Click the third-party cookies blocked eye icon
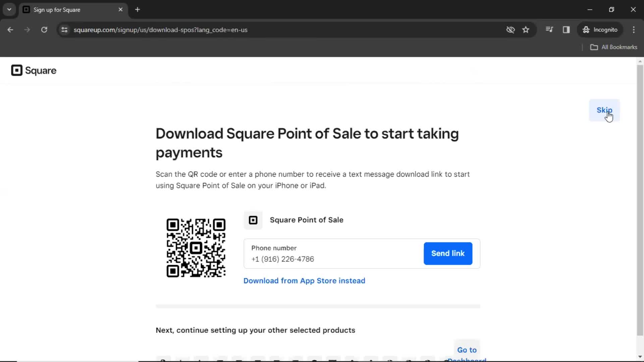The width and height of the screenshot is (644, 362). tap(510, 30)
